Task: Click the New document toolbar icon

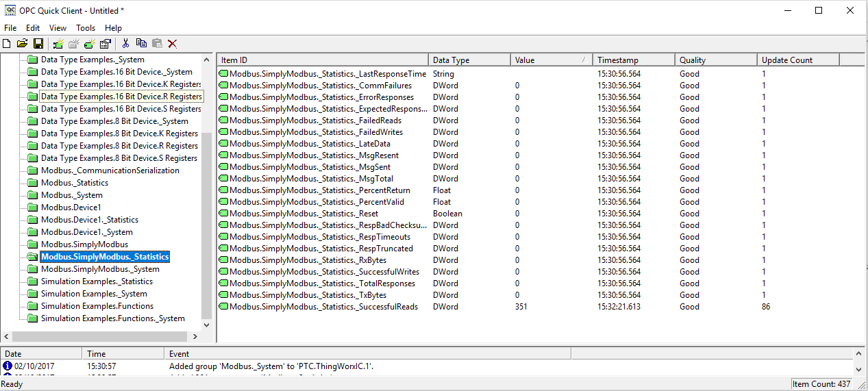Action: pyautogui.click(x=7, y=44)
